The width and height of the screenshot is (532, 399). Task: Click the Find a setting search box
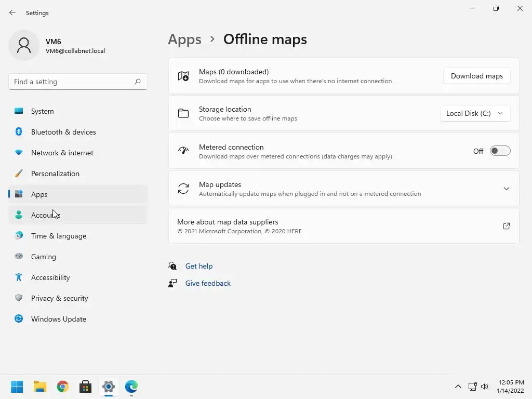click(x=73, y=82)
